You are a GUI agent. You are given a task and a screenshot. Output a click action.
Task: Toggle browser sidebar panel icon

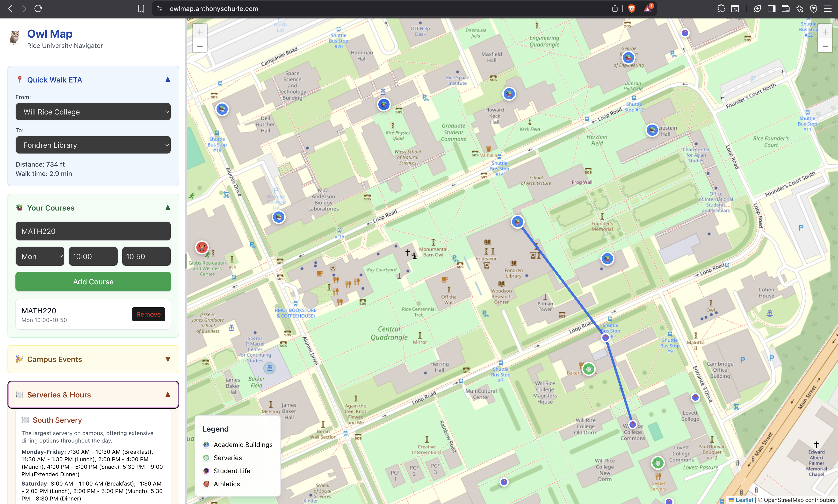click(771, 9)
